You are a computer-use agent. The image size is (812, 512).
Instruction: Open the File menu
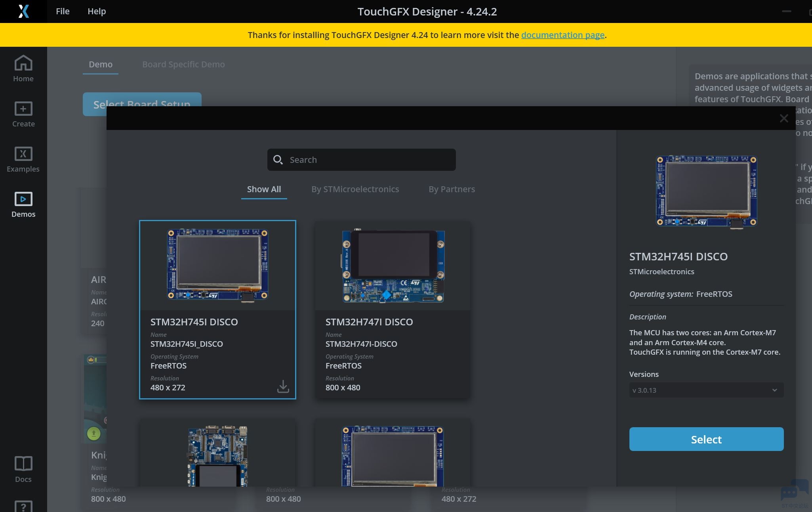[x=63, y=11]
